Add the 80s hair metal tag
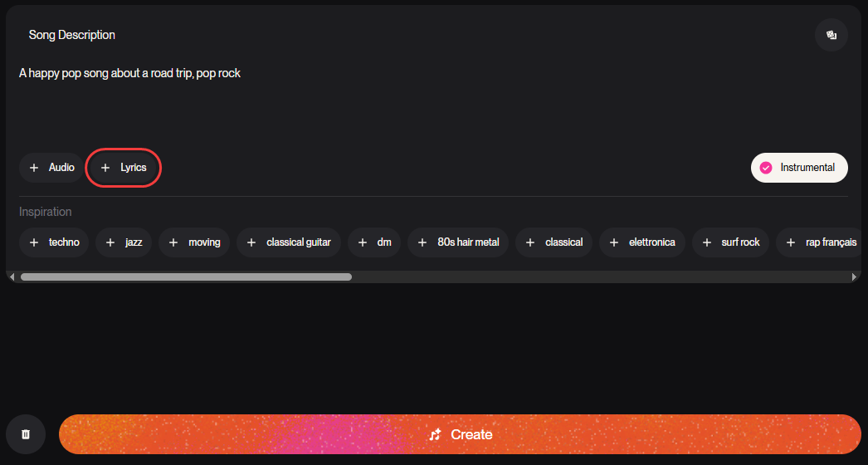 458,242
